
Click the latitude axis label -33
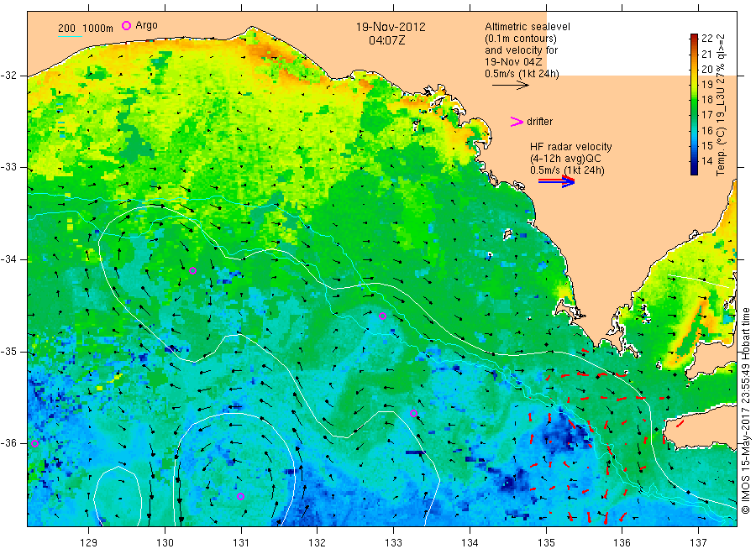pyautogui.click(x=8, y=167)
